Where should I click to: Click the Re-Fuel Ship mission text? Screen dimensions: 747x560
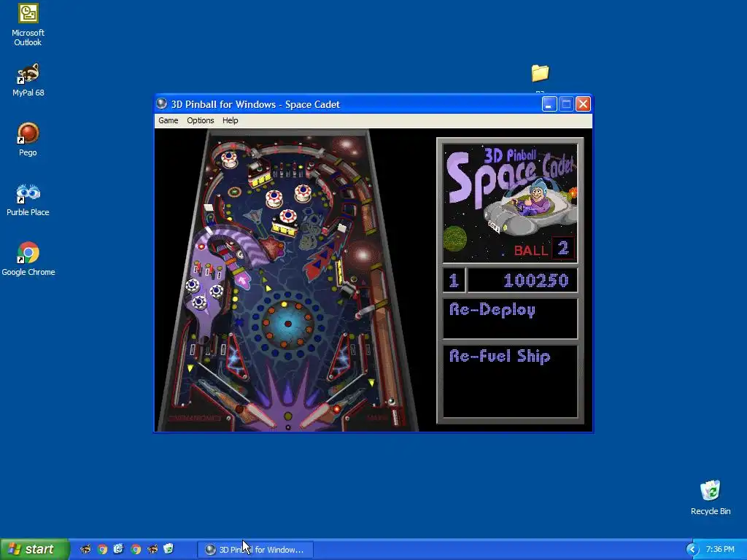click(500, 356)
